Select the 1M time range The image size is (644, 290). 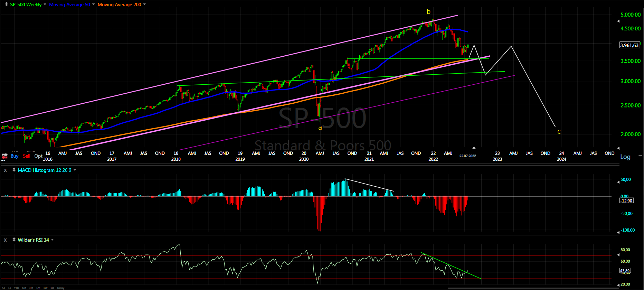tap(38, 288)
